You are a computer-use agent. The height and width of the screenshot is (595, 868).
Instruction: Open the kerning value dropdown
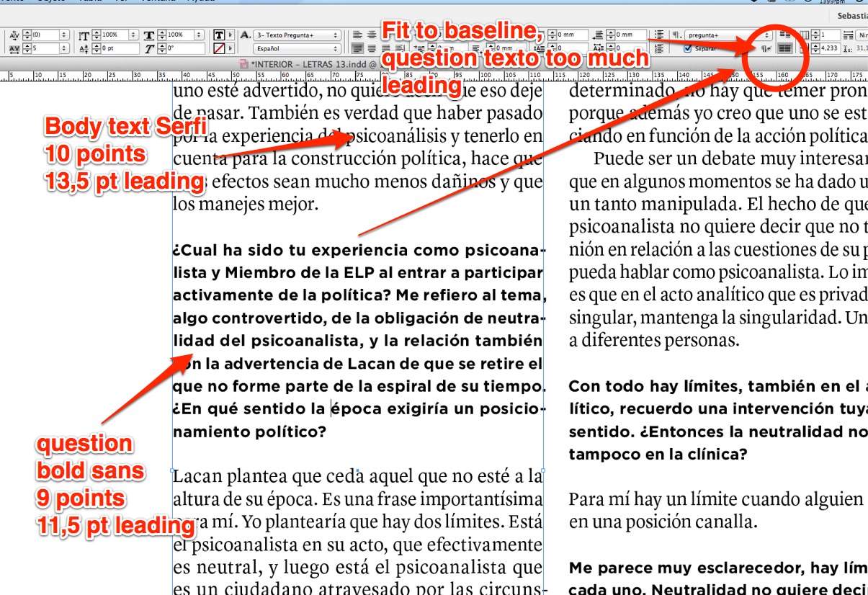63,35
